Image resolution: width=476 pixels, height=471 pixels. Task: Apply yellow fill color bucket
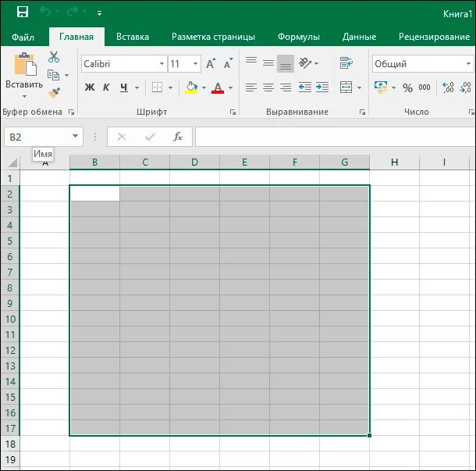pos(191,87)
